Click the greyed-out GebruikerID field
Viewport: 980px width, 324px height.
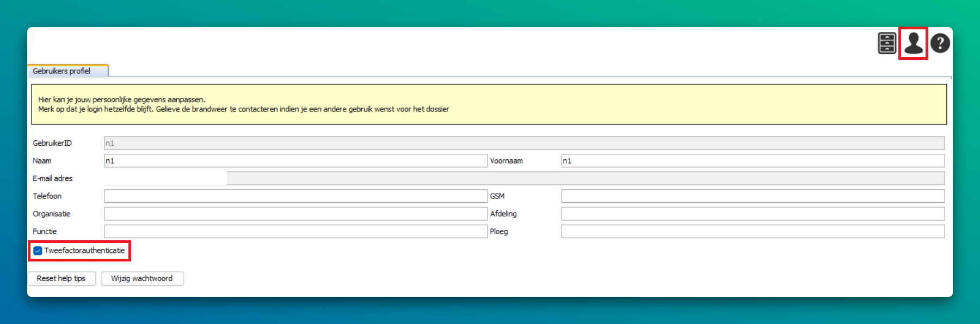point(524,143)
